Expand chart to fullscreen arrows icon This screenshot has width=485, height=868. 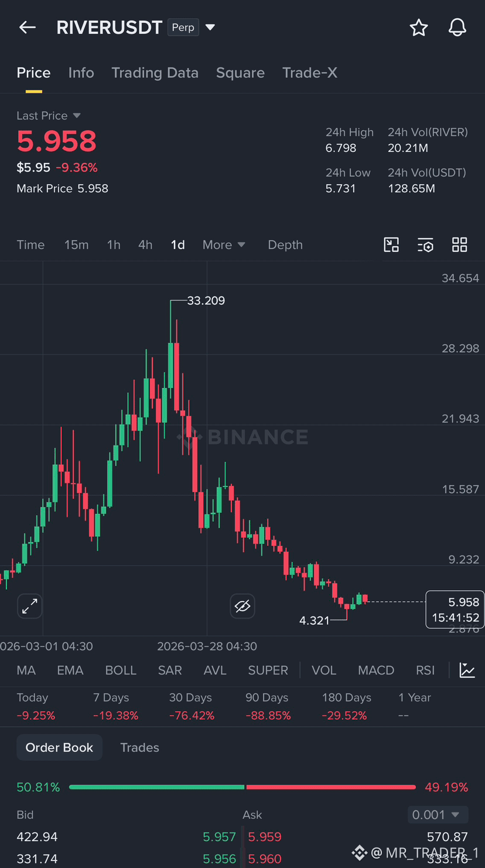(x=29, y=606)
